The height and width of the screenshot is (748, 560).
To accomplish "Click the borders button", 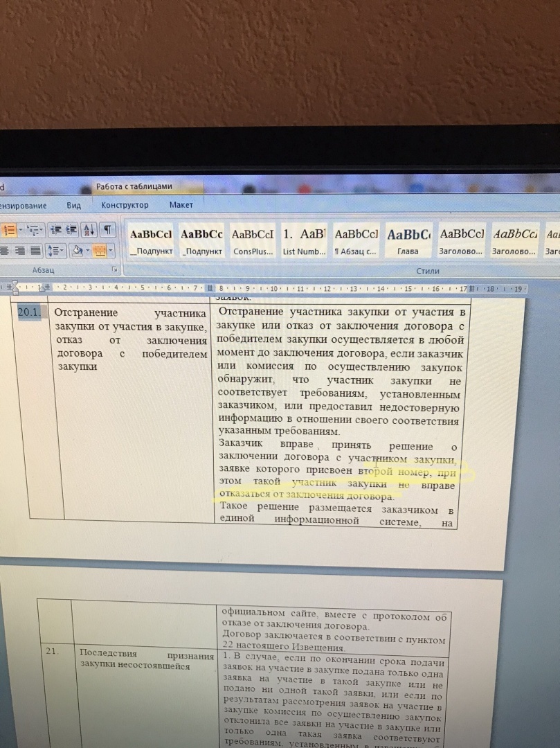I will [99, 250].
